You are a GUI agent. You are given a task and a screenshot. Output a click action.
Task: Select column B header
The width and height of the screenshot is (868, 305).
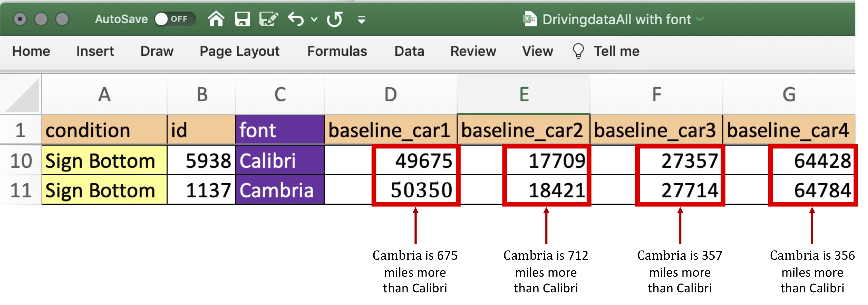coord(201,94)
